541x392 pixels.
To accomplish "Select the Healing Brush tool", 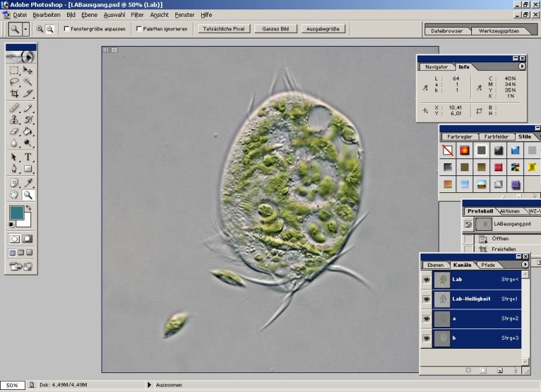I will point(14,108).
